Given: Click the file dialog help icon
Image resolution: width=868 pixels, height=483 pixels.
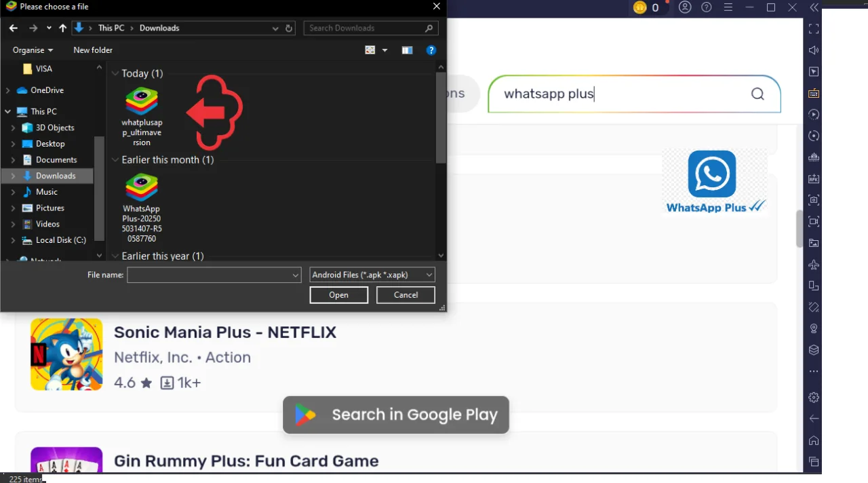Looking at the screenshot, I should pyautogui.click(x=431, y=50).
